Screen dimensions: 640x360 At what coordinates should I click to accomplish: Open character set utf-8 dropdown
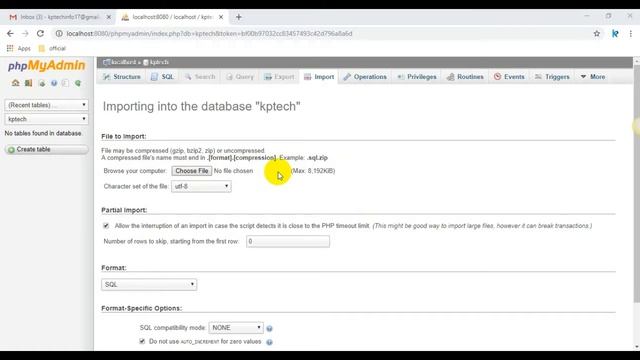[201, 186]
